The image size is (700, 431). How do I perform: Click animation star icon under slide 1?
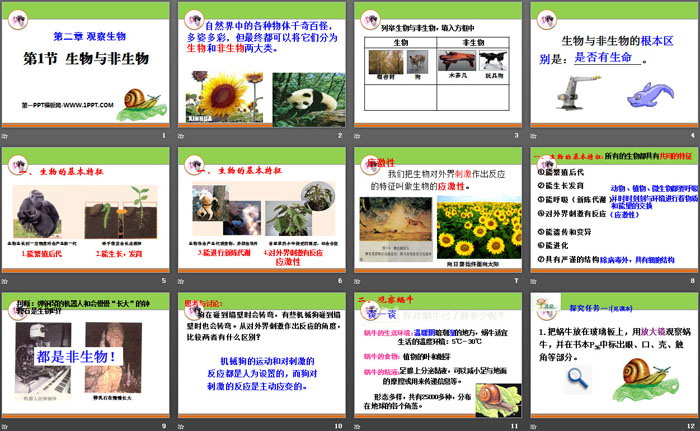[5, 136]
